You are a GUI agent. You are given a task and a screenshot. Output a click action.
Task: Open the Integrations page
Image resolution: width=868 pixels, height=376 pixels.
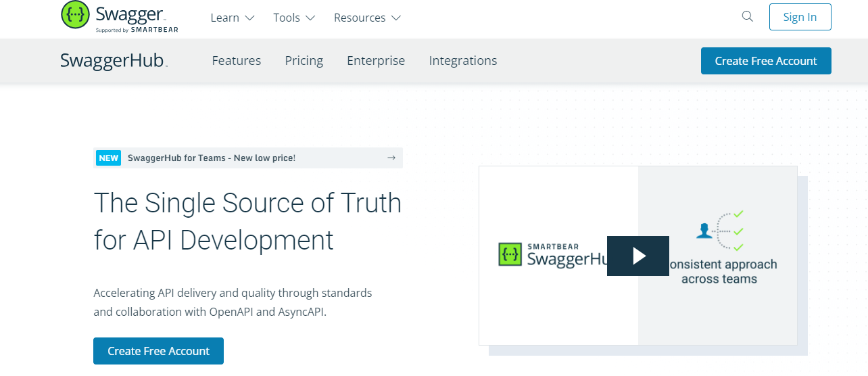tap(463, 61)
